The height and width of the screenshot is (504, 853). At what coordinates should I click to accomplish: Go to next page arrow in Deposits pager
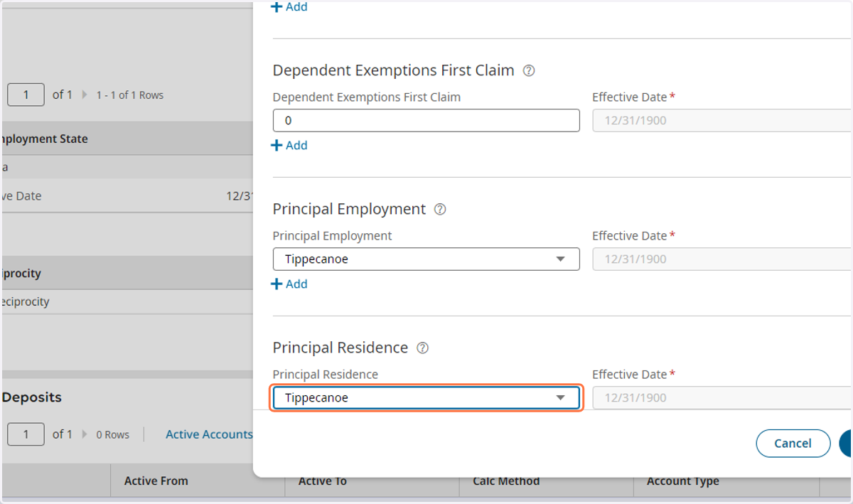tap(85, 434)
